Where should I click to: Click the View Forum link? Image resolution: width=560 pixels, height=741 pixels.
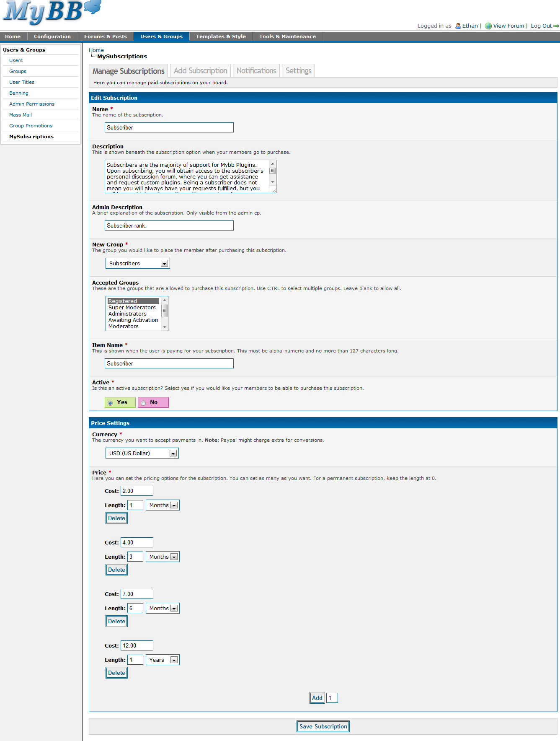click(x=508, y=26)
